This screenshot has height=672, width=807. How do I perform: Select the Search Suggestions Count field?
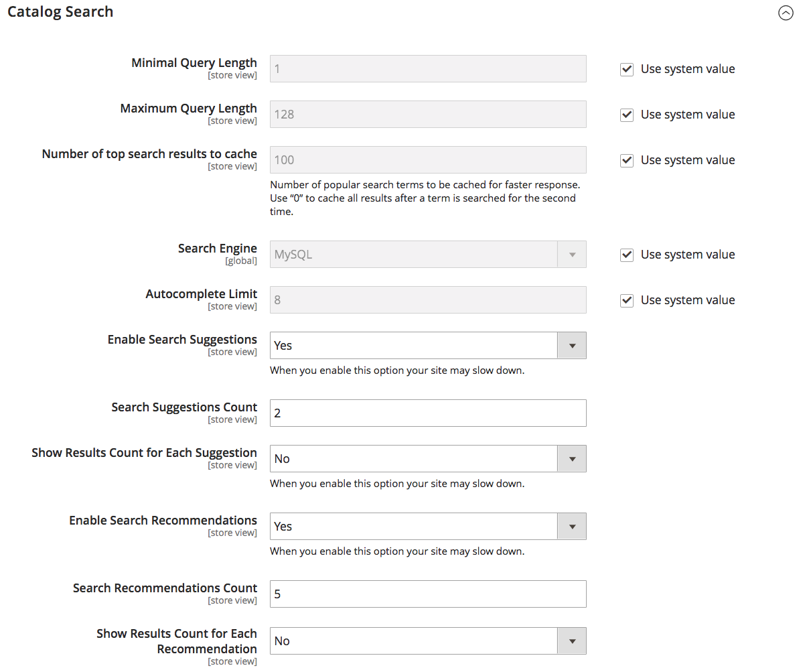click(428, 413)
